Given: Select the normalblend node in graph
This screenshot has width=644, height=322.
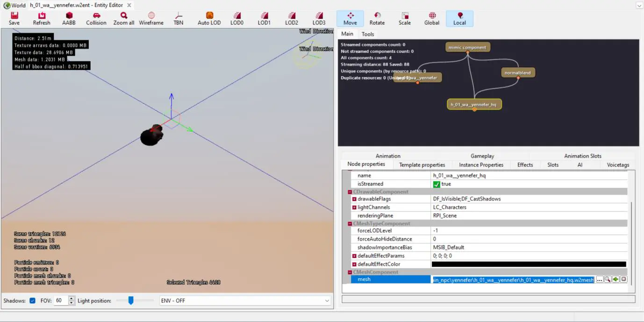Looking at the screenshot, I should pos(518,73).
